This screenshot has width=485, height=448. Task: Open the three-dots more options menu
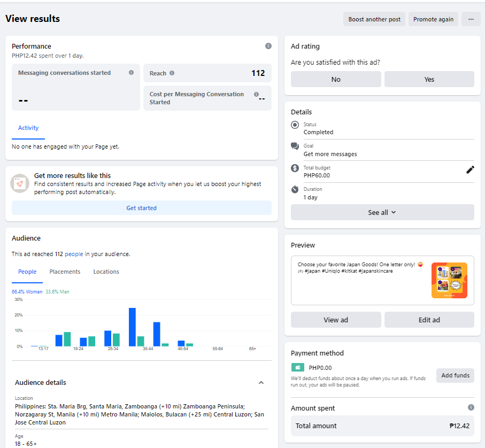point(471,19)
